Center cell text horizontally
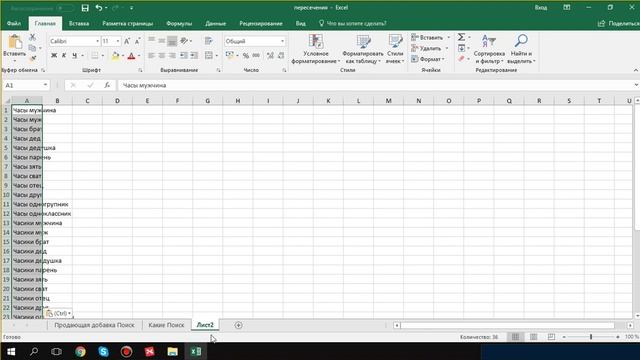This screenshot has width=640, height=360. click(x=162, y=56)
